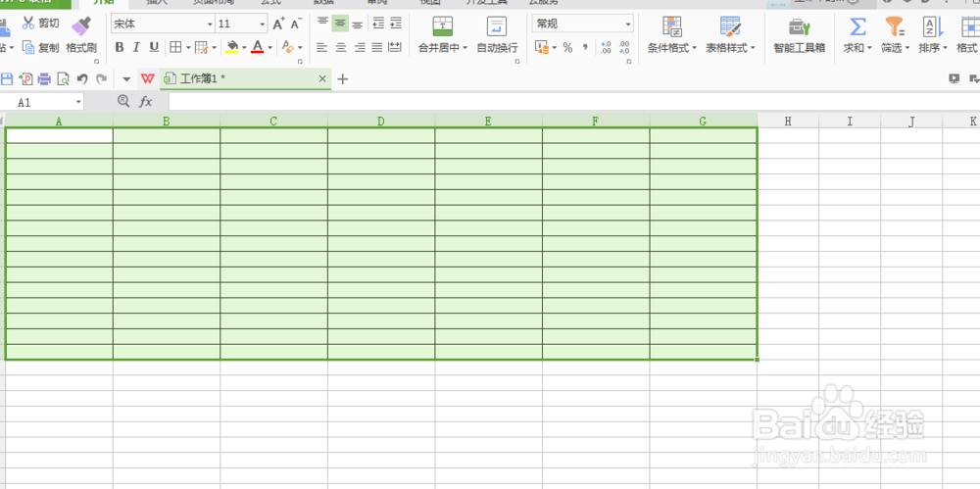Open the font name box showing 宋体

pyautogui.click(x=163, y=24)
